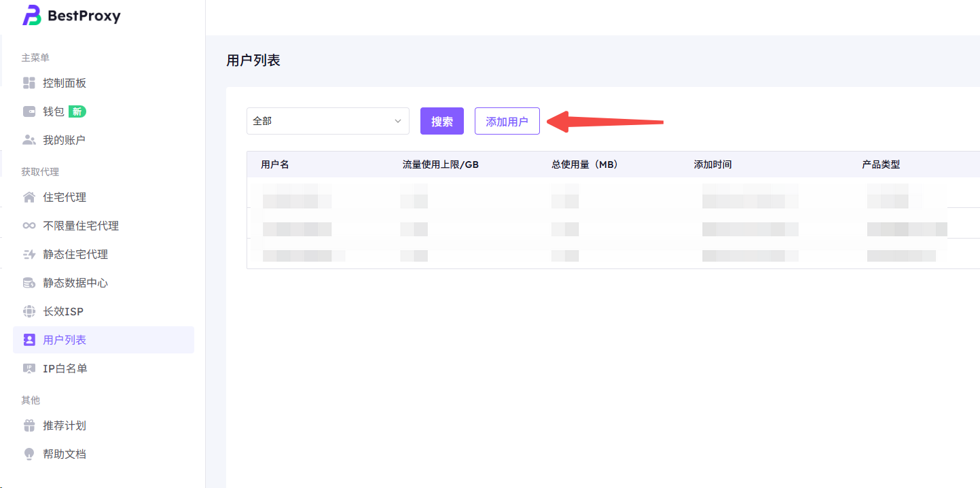Click the 我的账户 people icon
The width and height of the screenshot is (980, 488).
pyautogui.click(x=29, y=140)
